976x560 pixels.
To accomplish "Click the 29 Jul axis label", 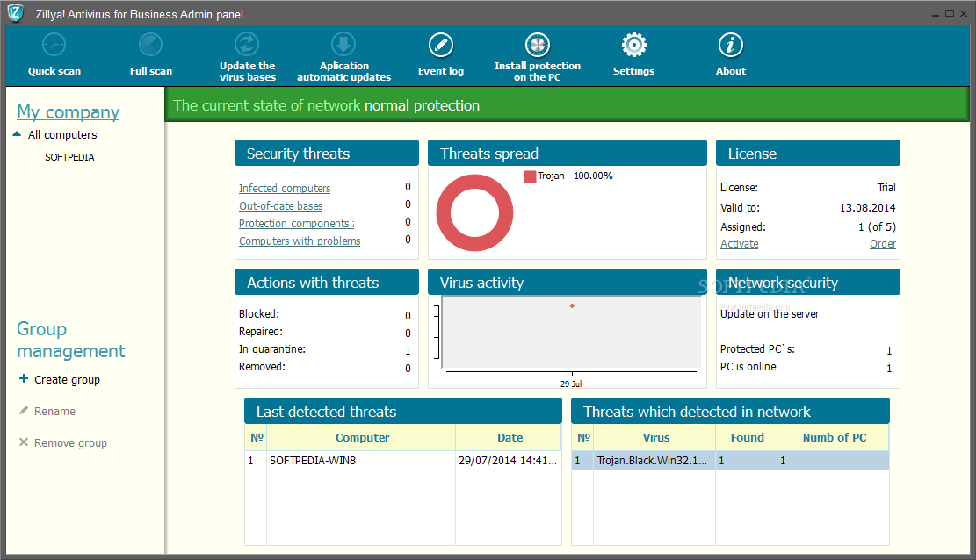I will [571, 384].
